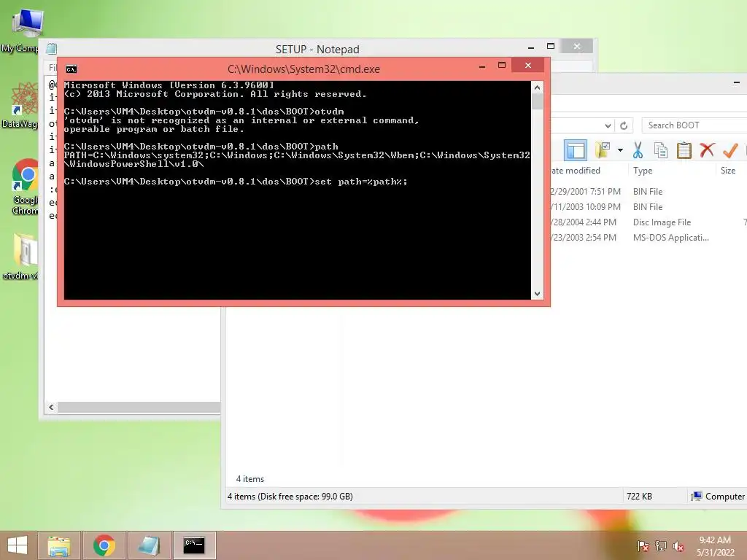747x560 pixels.
Task: Open the Windows Start button
Action: click(x=18, y=545)
